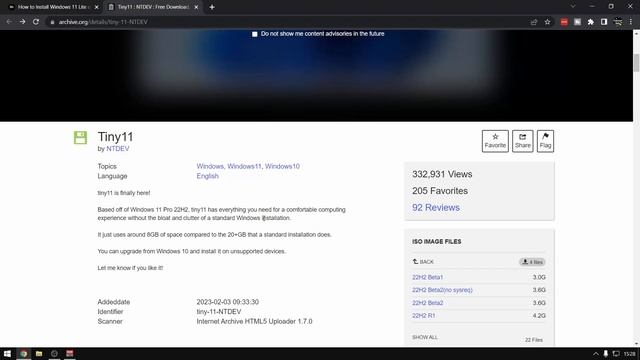The image size is (640, 360).
Task: Click the Flag button
Action: tap(545, 141)
